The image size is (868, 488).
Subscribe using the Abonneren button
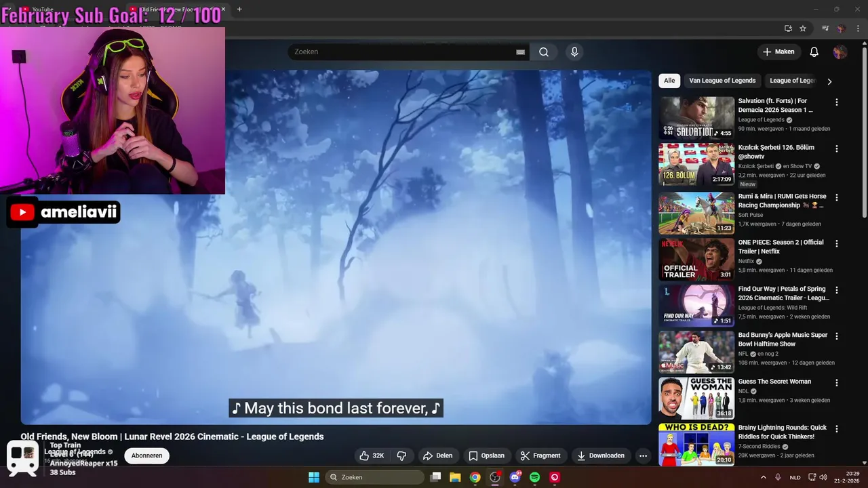[146, 455]
